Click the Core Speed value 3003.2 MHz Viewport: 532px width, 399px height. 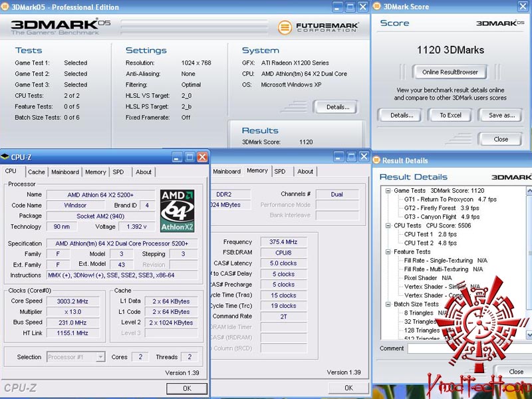(72, 301)
